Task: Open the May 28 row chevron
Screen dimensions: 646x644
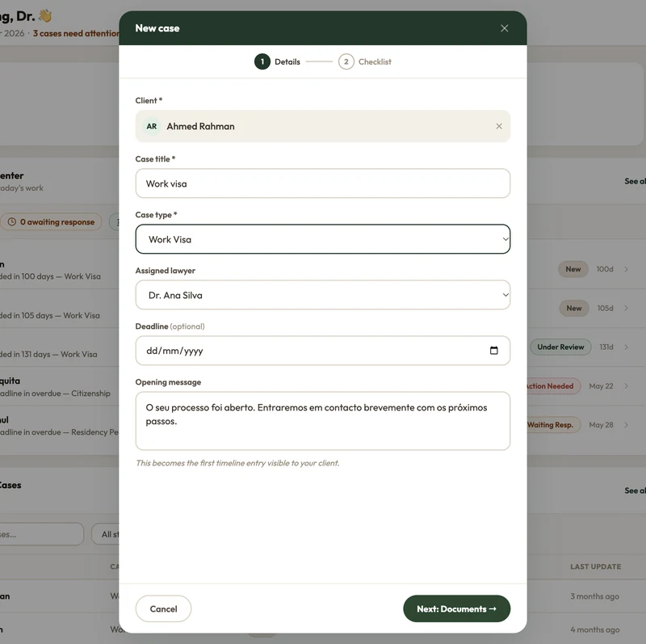Action: tap(626, 425)
